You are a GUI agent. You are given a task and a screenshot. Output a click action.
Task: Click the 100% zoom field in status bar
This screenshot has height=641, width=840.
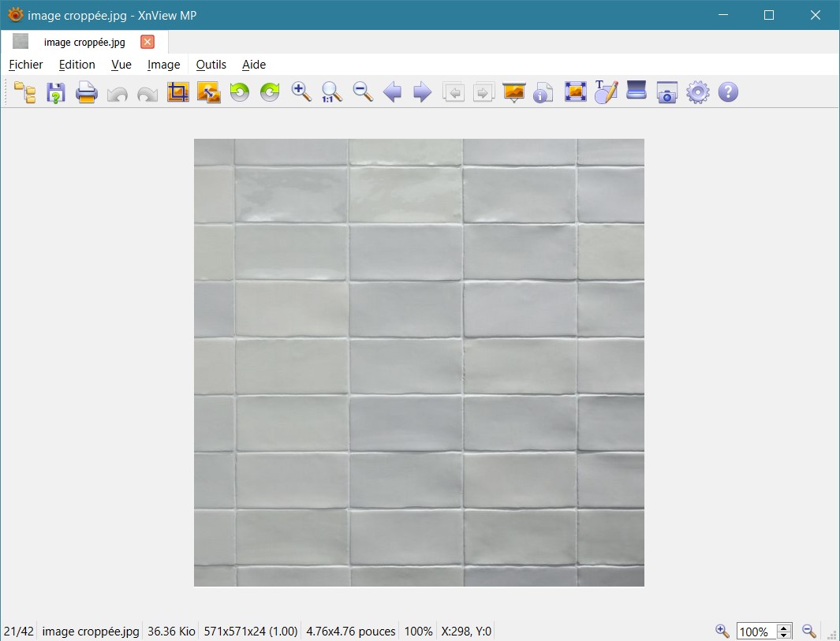[756, 632]
